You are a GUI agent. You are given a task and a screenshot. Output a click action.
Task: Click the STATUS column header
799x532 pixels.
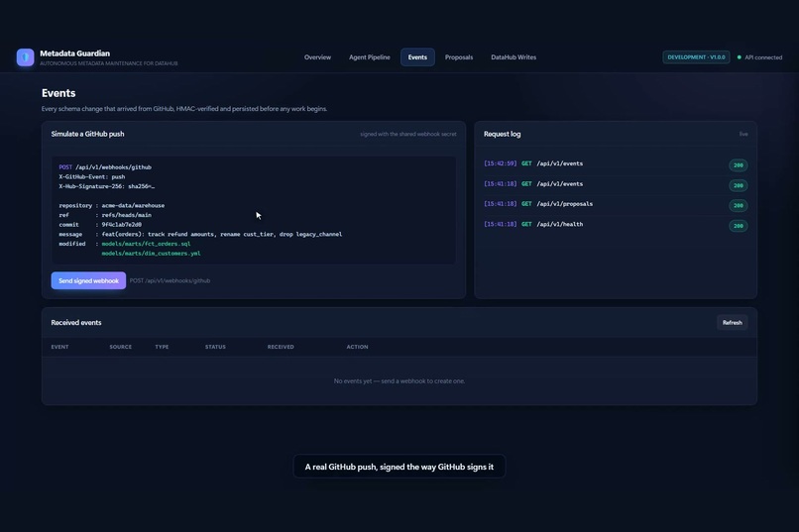coord(215,347)
